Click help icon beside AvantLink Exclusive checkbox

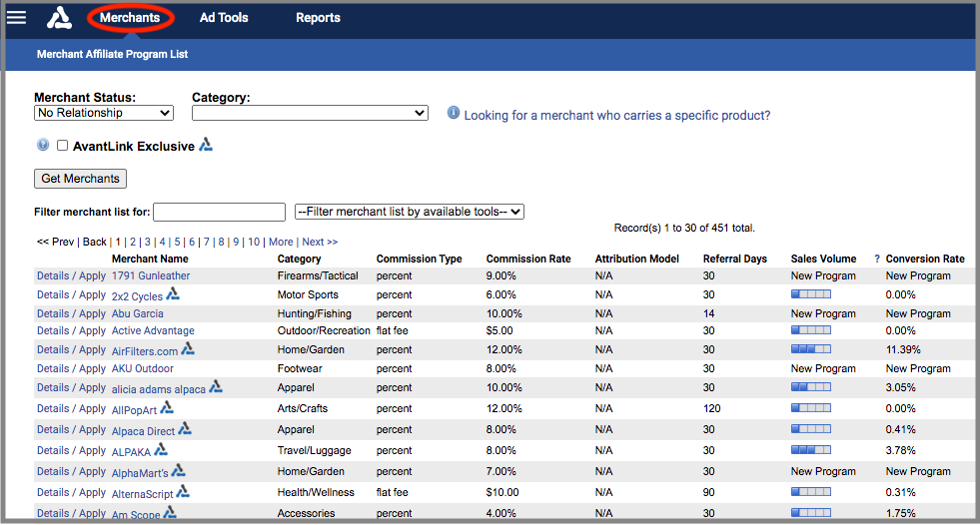[x=43, y=145]
